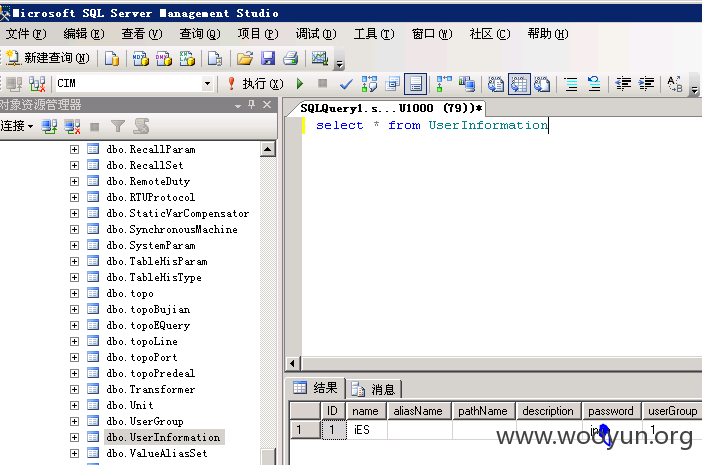The width and height of the screenshot is (702, 465).
Task: Click the Activity Monitor icon
Action: point(320,59)
